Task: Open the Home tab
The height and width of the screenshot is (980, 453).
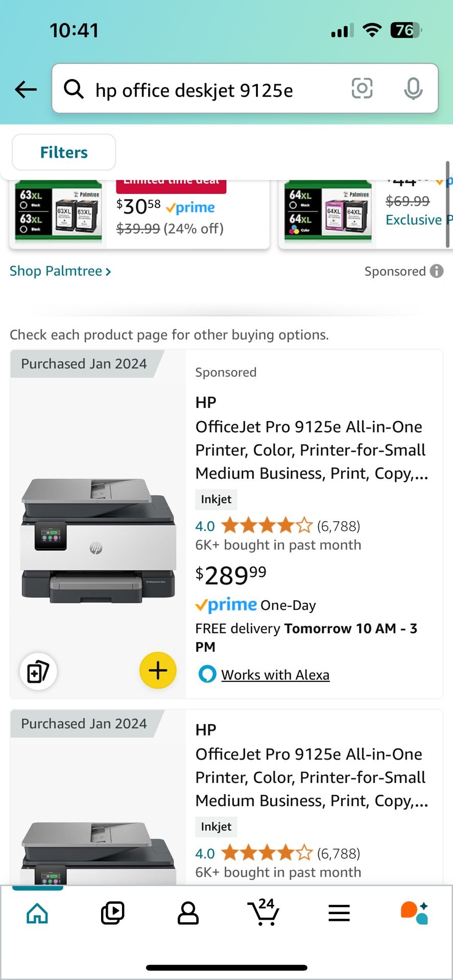Action: 37,913
